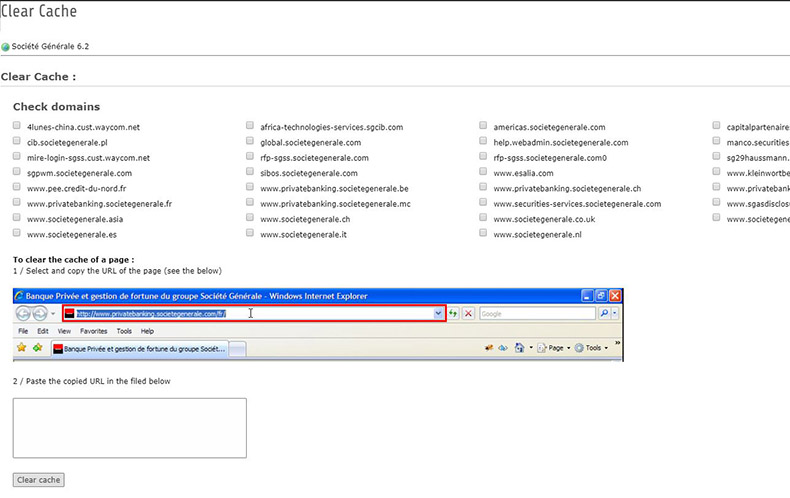Image resolution: width=790 pixels, height=498 pixels.
Task: Tick the www.kleinwortbe domain checkbox
Action: pyautogui.click(x=716, y=171)
